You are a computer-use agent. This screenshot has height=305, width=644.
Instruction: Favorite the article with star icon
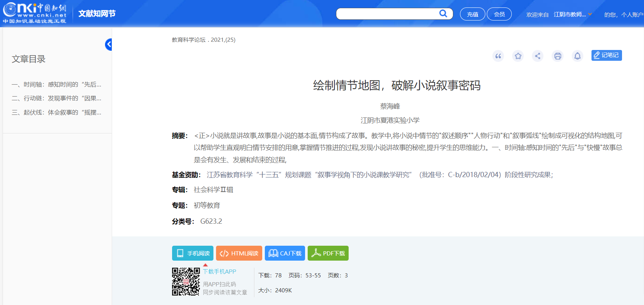tap(518, 56)
